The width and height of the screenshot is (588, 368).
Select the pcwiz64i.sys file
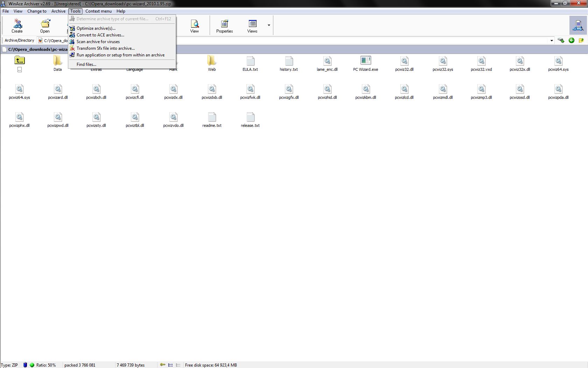pyautogui.click(x=20, y=92)
